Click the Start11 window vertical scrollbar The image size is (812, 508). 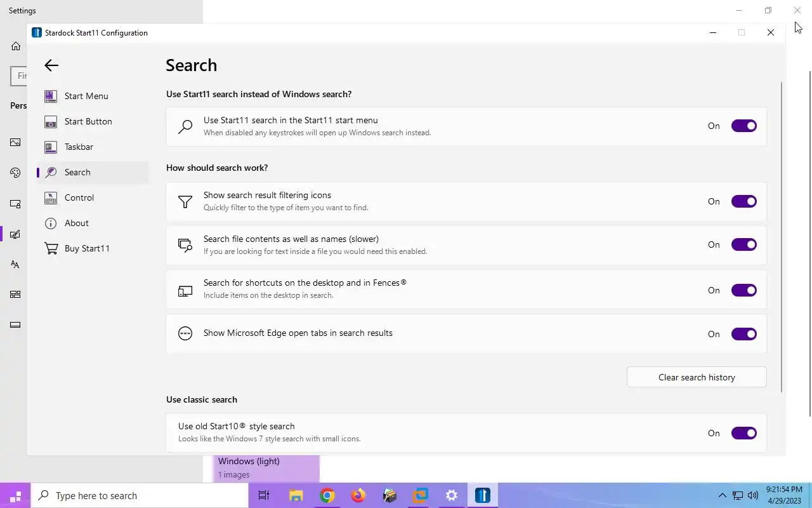[x=782, y=236]
